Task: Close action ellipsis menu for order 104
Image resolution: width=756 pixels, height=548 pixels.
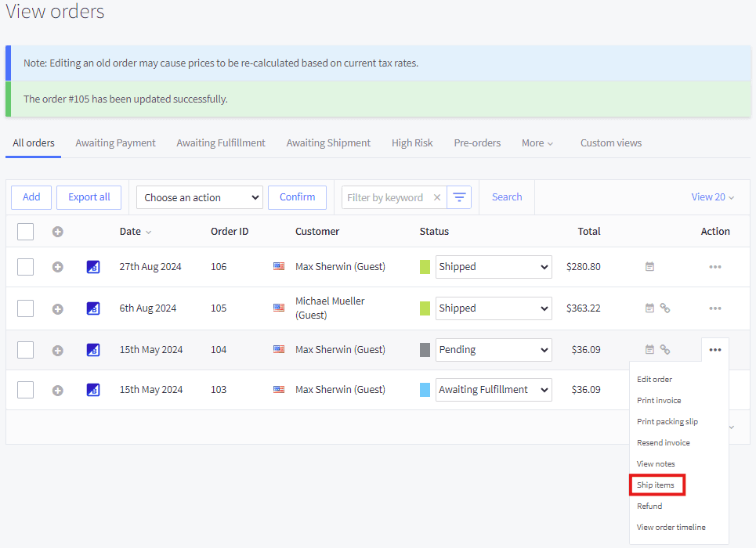Action: coord(715,350)
